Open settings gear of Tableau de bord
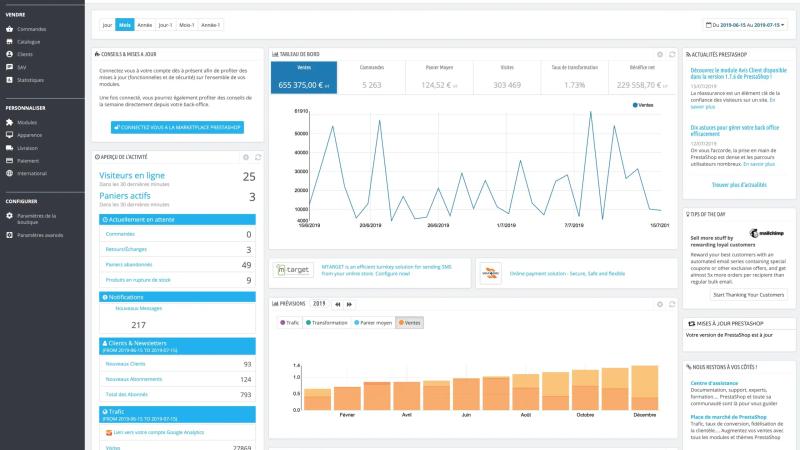The width and height of the screenshot is (800, 450). (x=660, y=54)
